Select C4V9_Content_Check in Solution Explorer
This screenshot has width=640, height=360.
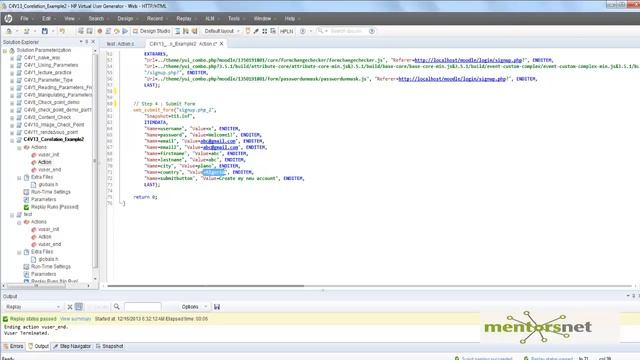point(47,117)
